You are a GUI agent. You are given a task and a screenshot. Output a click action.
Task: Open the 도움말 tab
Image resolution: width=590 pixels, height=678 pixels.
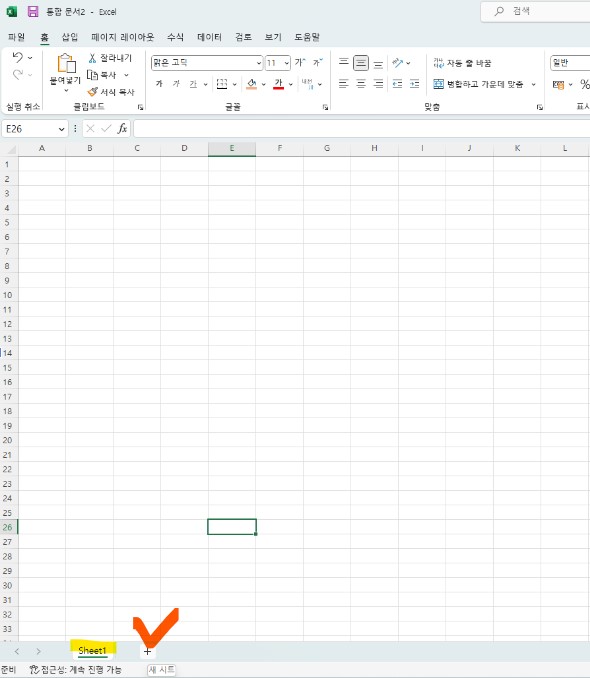coord(307,37)
